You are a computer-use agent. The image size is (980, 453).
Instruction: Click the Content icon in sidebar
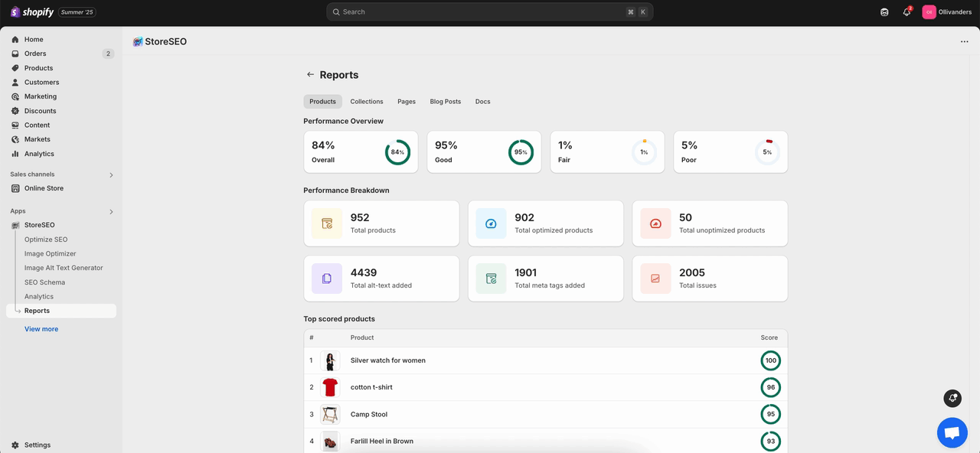[15, 125]
